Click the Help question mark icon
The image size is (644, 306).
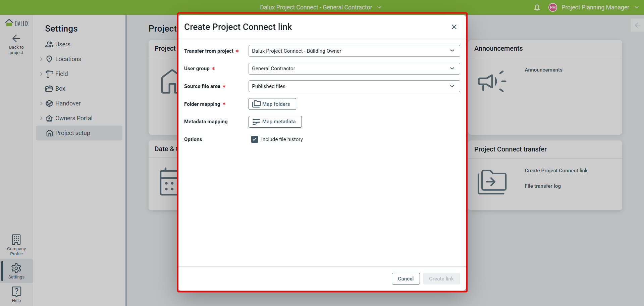(x=16, y=292)
